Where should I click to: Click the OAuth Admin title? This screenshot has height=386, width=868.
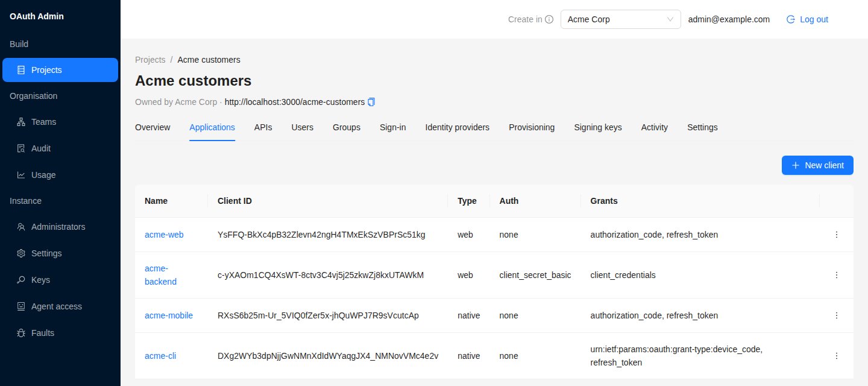(37, 16)
